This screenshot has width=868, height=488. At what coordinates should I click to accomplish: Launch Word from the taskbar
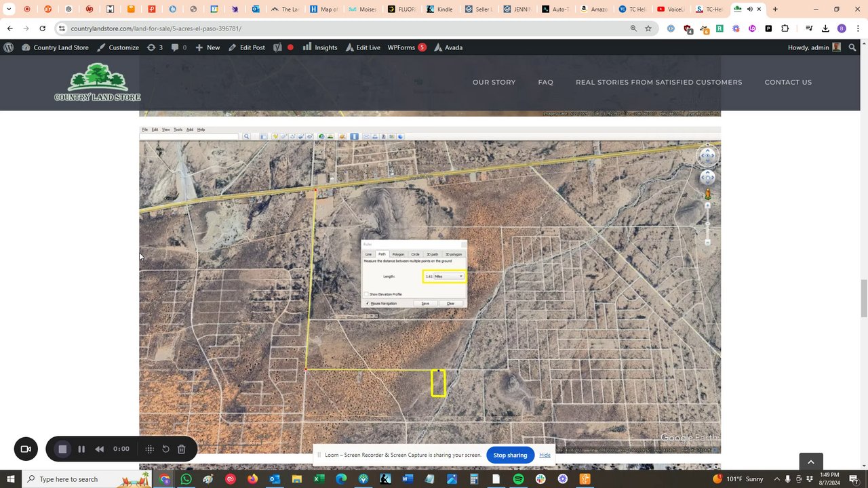[408, 479]
